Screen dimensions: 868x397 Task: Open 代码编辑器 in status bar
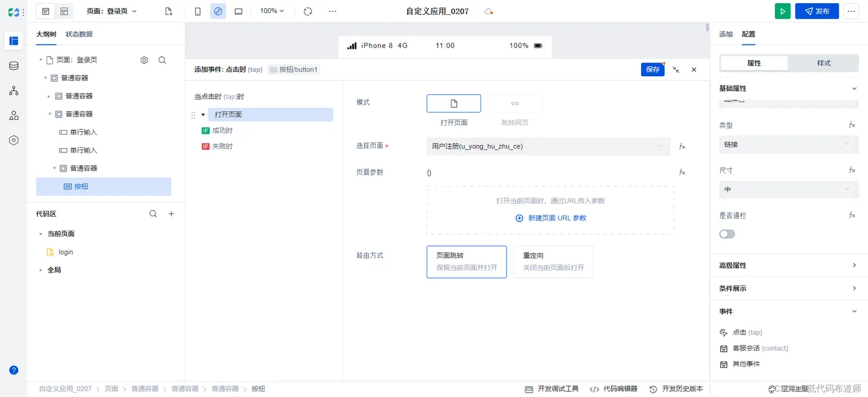pos(614,389)
